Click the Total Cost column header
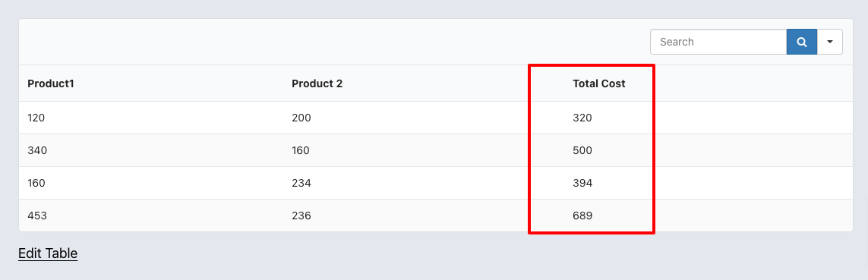868x280 pixels. point(599,83)
